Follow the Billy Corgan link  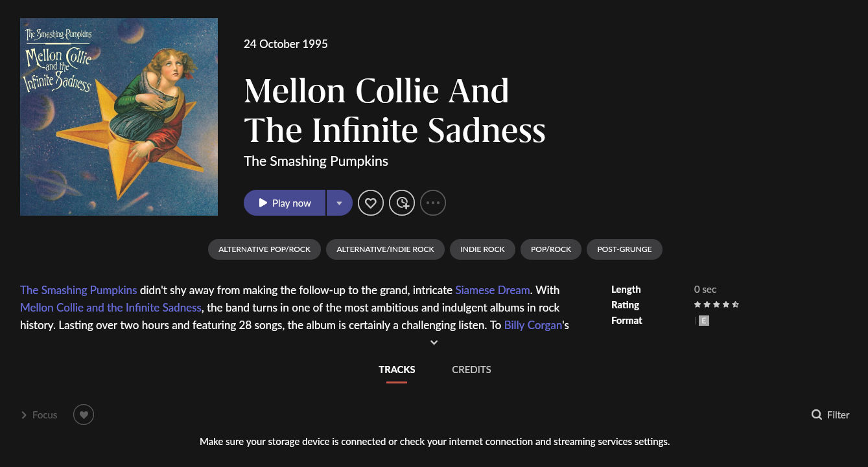[x=533, y=325]
